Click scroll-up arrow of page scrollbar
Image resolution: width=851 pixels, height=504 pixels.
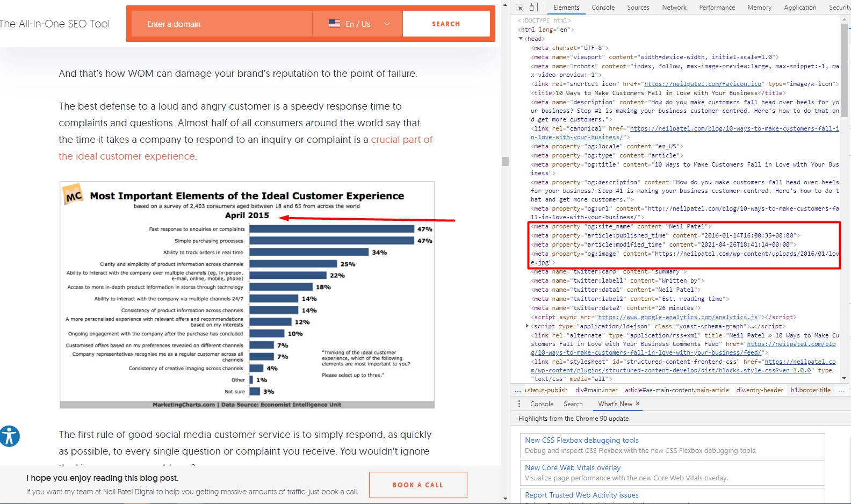click(x=505, y=4)
